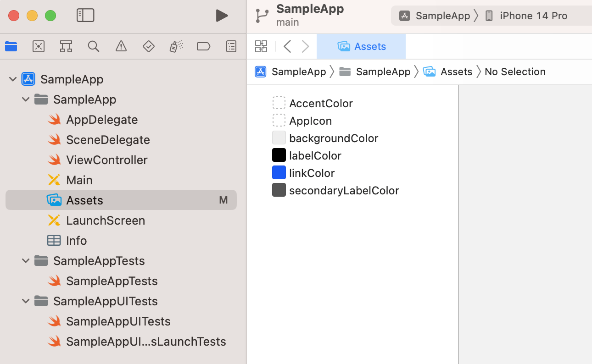Open the Project navigator folder icon
Image resolution: width=592 pixels, height=364 pixels.
click(x=11, y=46)
